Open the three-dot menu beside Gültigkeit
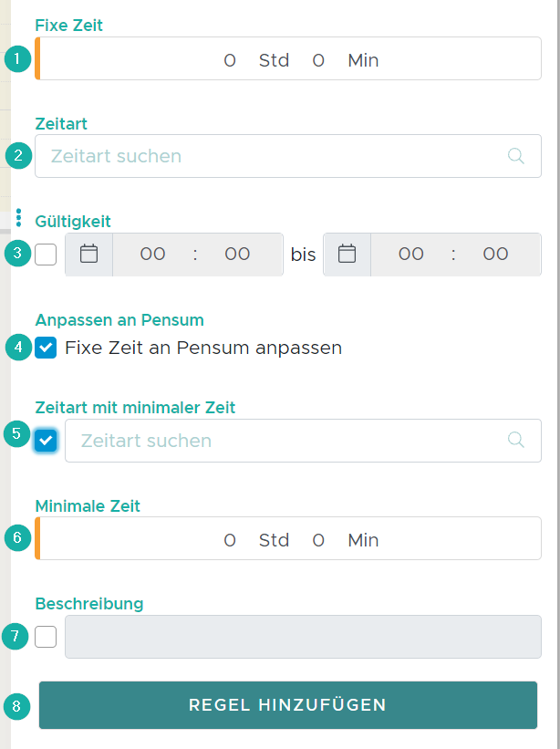The image size is (560, 749). [19, 216]
